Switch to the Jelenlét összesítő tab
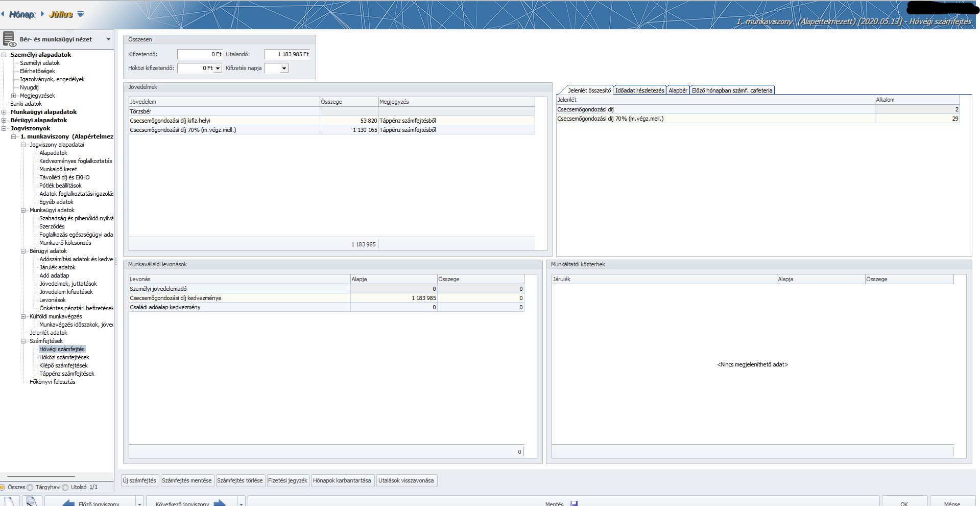 [589, 90]
